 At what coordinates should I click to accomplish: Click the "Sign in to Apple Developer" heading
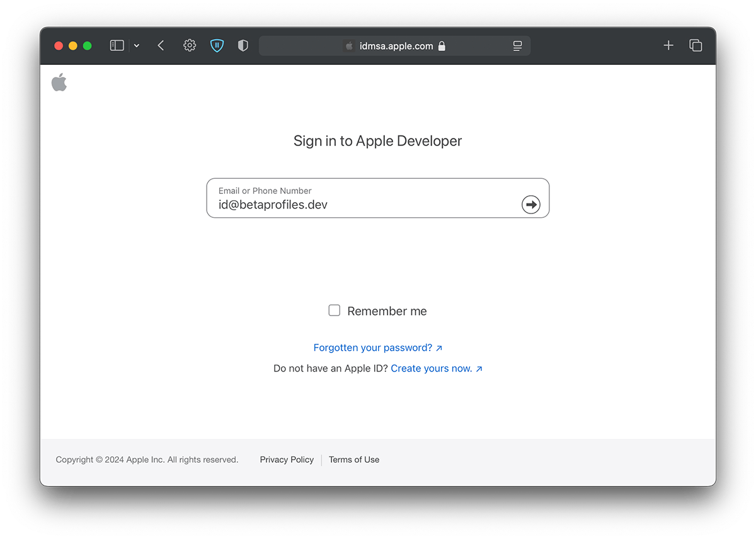coord(378,141)
